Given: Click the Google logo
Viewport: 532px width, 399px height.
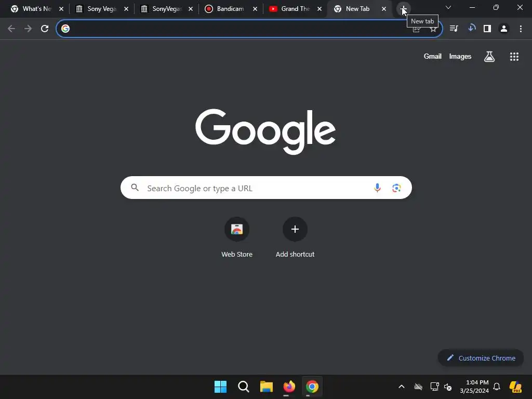Looking at the screenshot, I should pyautogui.click(x=265, y=131).
